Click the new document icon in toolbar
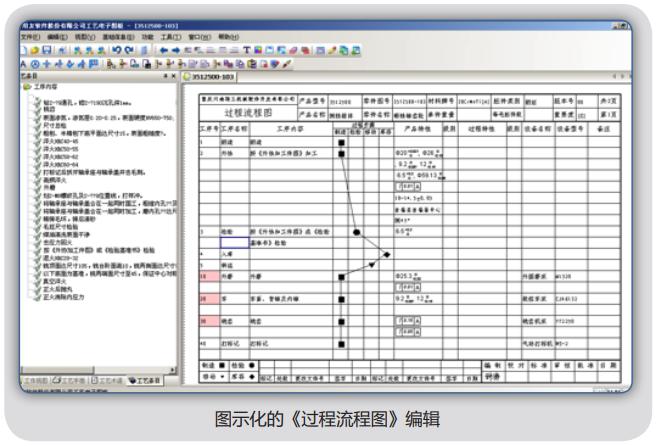Image resolution: width=656 pixels, height=446 pixels. click(23, 49)
